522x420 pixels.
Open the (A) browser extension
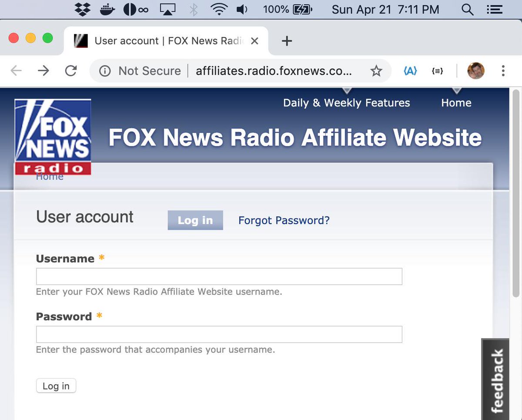tap(411, 71)
